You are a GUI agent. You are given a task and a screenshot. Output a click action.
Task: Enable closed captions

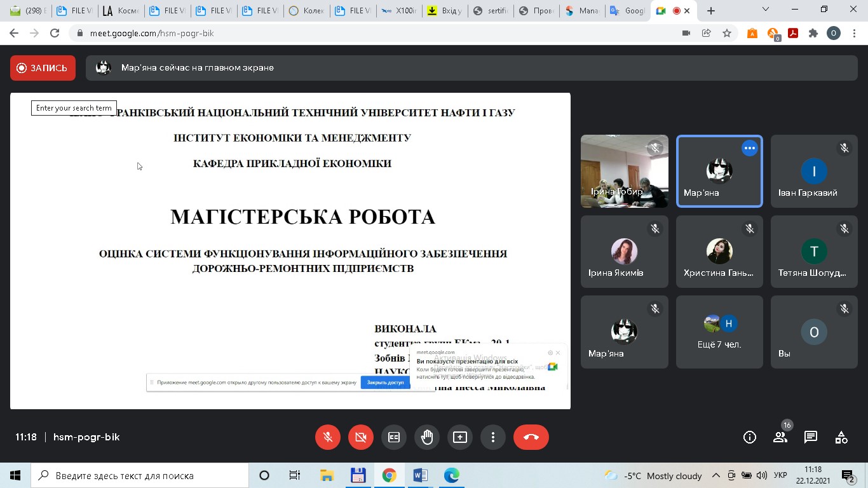(x=393, y=437)
